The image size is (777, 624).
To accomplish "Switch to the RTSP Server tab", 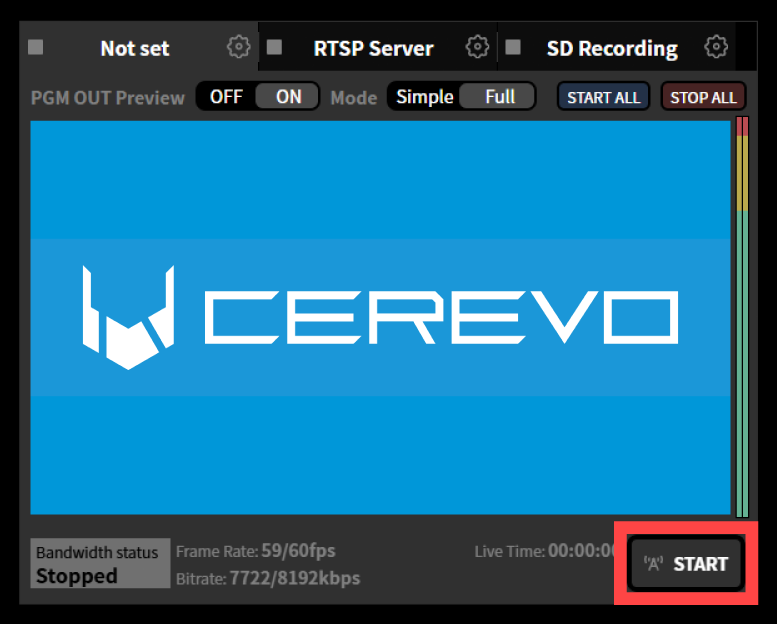I will pyautogui.click(x=373, y=48).
